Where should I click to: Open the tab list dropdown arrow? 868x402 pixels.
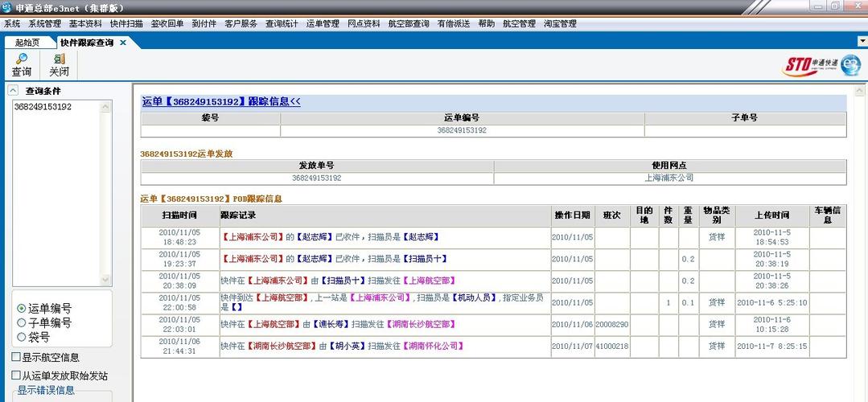point(861,42)
